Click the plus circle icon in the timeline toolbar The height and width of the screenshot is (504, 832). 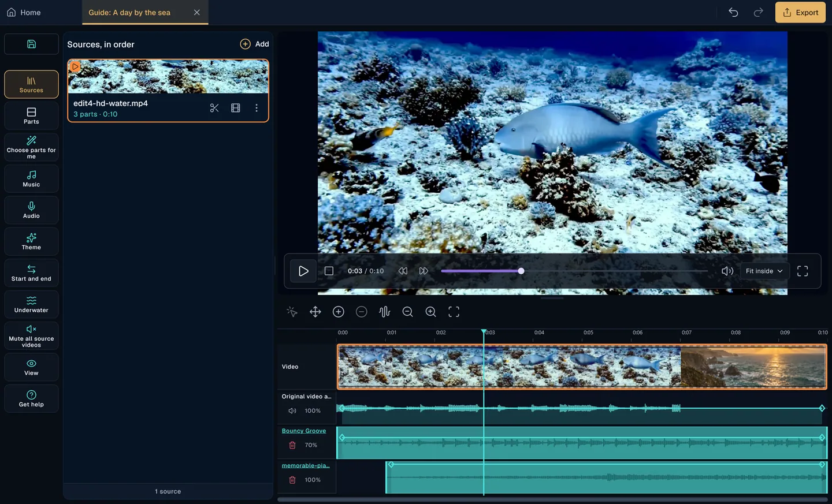click(339, 312)
